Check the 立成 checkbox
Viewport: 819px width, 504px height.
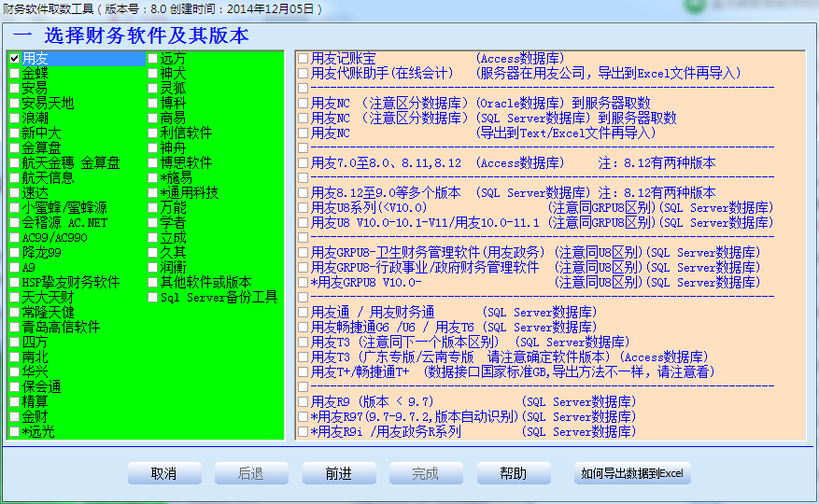click(x=152, y=238)
